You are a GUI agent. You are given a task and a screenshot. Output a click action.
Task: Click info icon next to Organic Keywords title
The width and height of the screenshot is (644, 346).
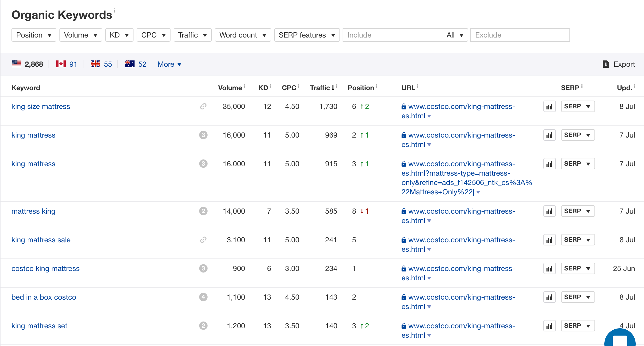click(115, 11)
